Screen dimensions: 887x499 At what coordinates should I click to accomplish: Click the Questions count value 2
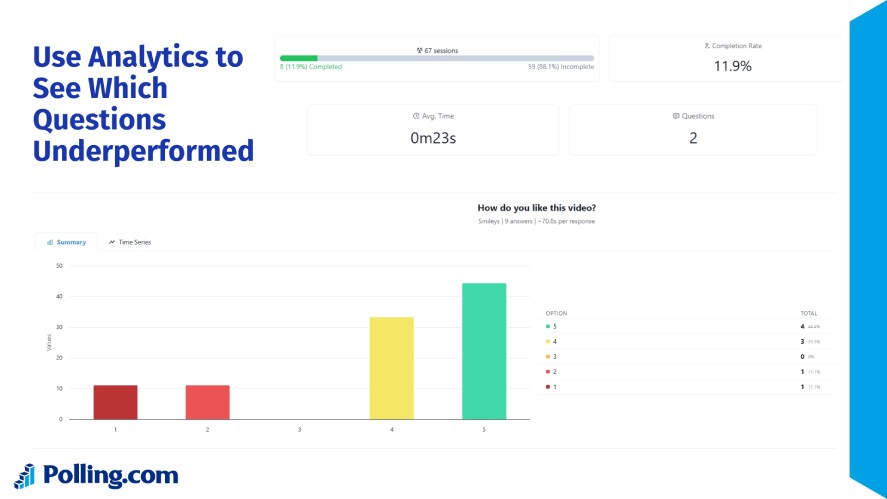(x=693, y=138)
